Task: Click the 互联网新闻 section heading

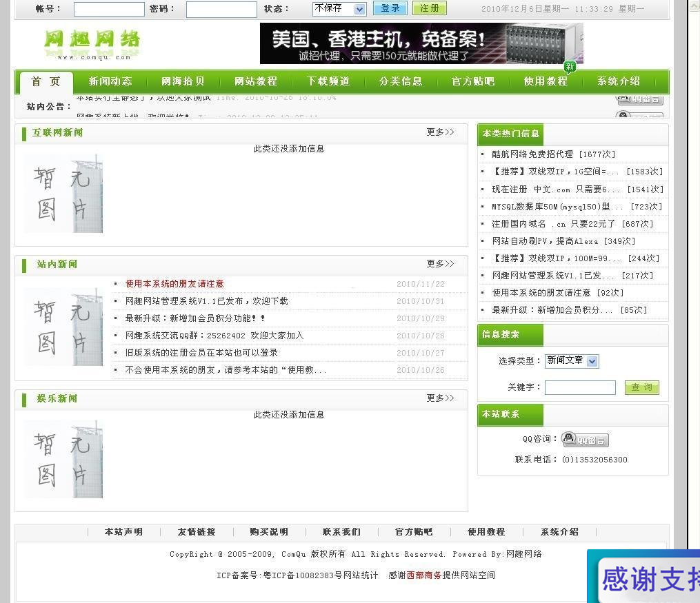Action: (x=57, y=132)
